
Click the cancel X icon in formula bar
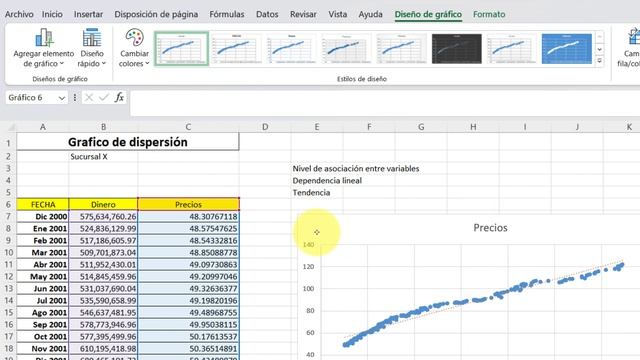click(x=89, y=98)
